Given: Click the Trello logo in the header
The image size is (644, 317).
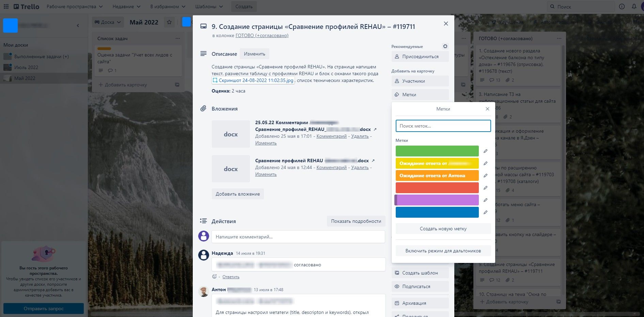Looking at the screenshot, I should tap(27, 6).
